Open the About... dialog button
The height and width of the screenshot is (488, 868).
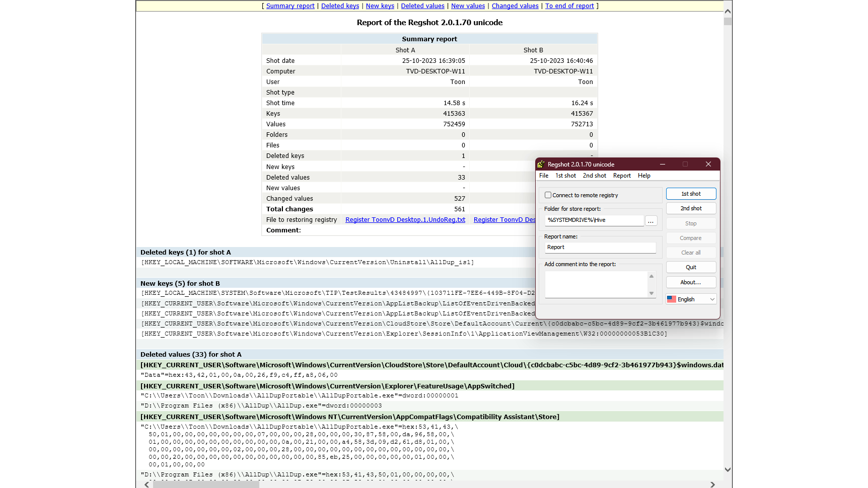tap(691, 282)
